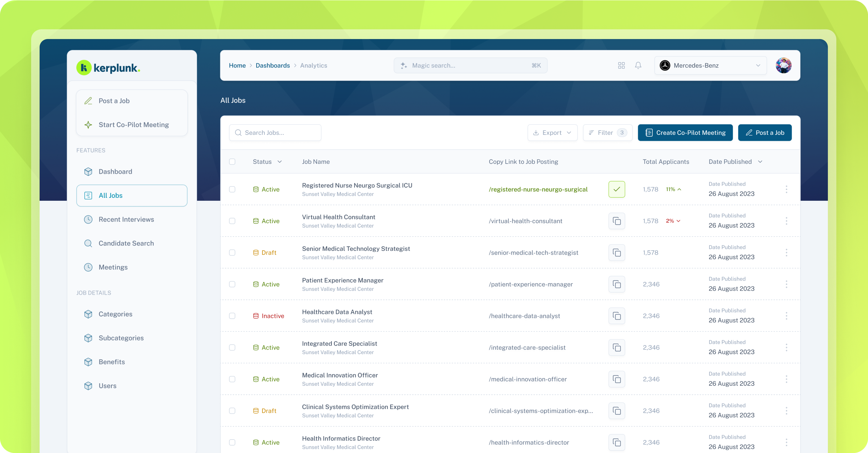This screenshot has width=868, height=453.
Task: Tick the select-all header checkbox
Action: (x=232, y=162)
